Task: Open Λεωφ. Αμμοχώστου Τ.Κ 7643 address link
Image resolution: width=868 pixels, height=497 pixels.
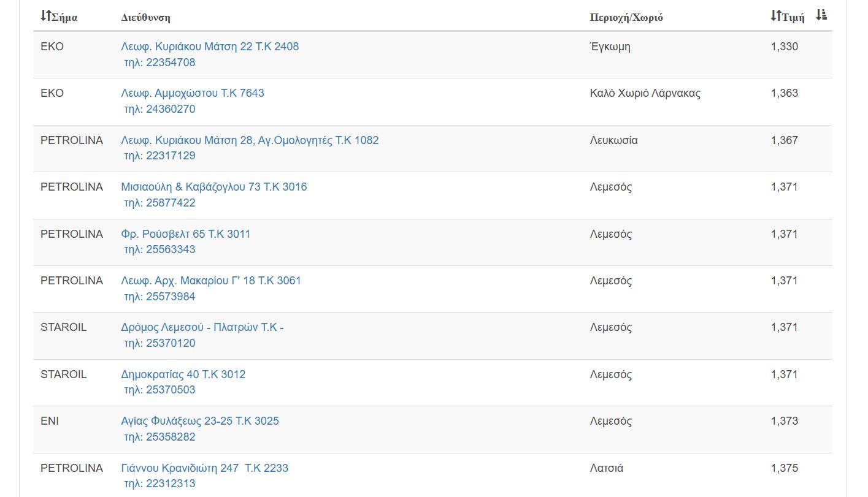Action: pos(193,93)
